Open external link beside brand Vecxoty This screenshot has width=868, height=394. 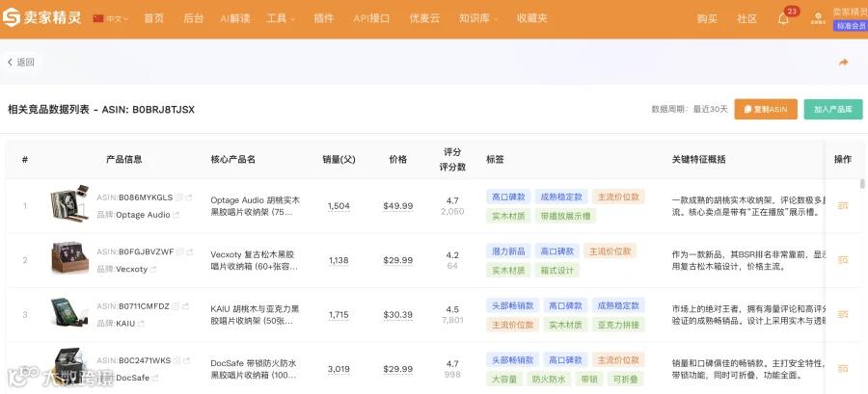(153, 269)
